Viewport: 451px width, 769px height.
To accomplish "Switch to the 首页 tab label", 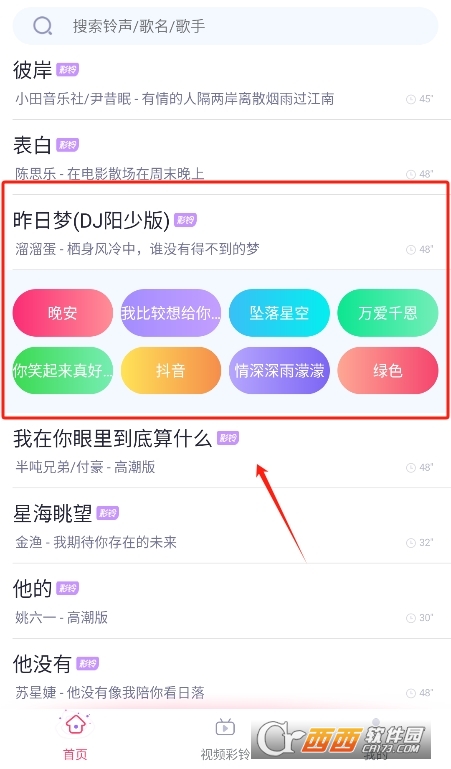I will point(75,754).
